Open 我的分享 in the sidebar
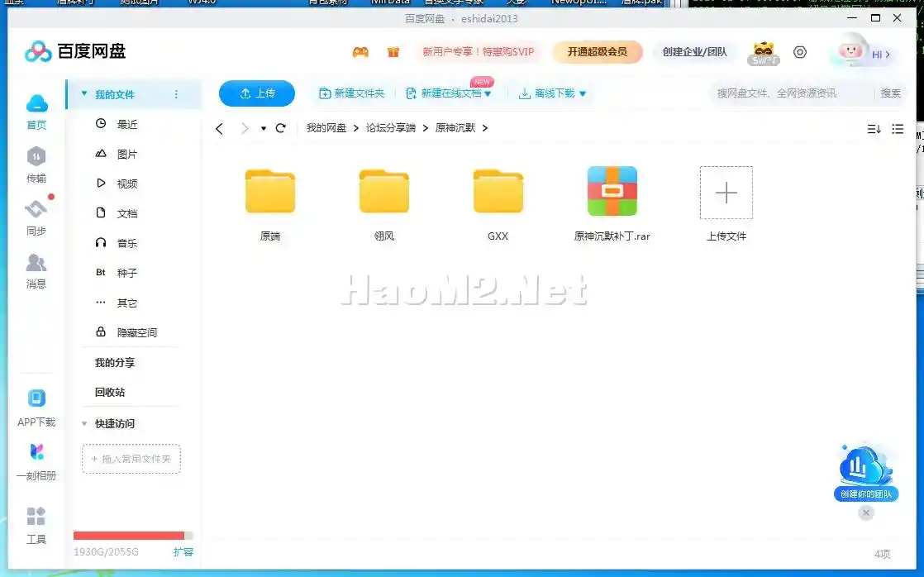 pos(115,362)
